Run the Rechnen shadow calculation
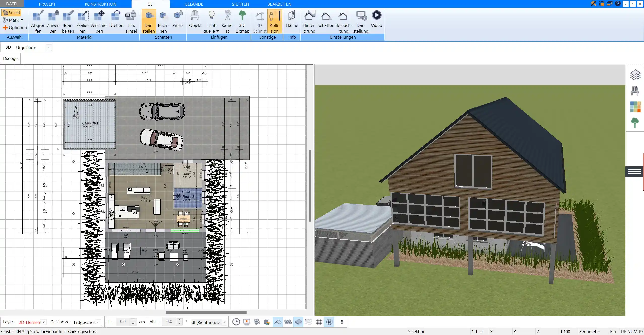The image size is (644, 335). (163, 22)
